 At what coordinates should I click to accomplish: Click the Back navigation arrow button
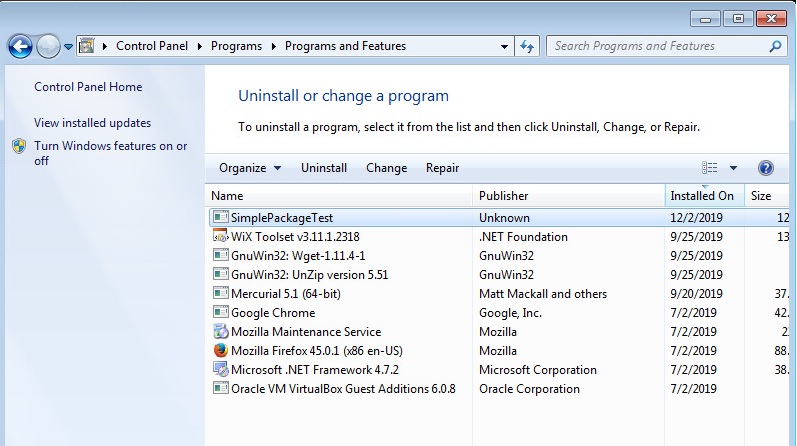pos(20,46)
